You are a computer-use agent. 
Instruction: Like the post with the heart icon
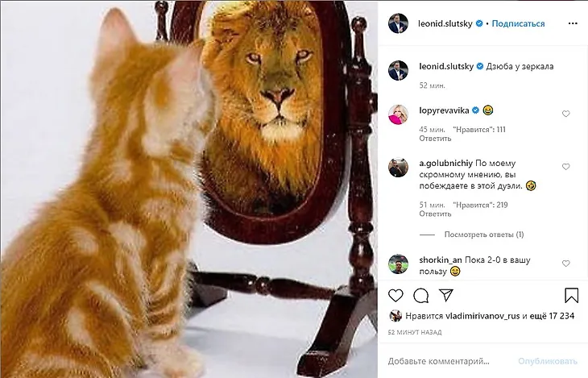[x=395, y=295]
